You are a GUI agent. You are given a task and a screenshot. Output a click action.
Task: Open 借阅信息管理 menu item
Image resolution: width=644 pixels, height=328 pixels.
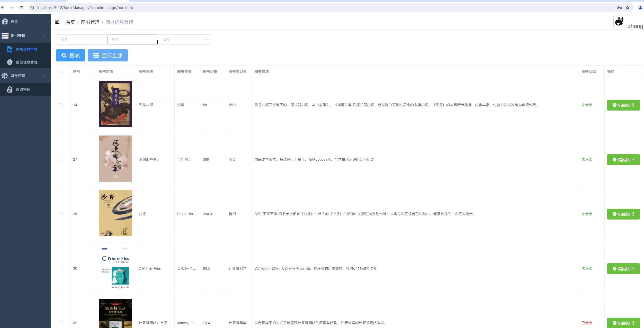[26, 62]
